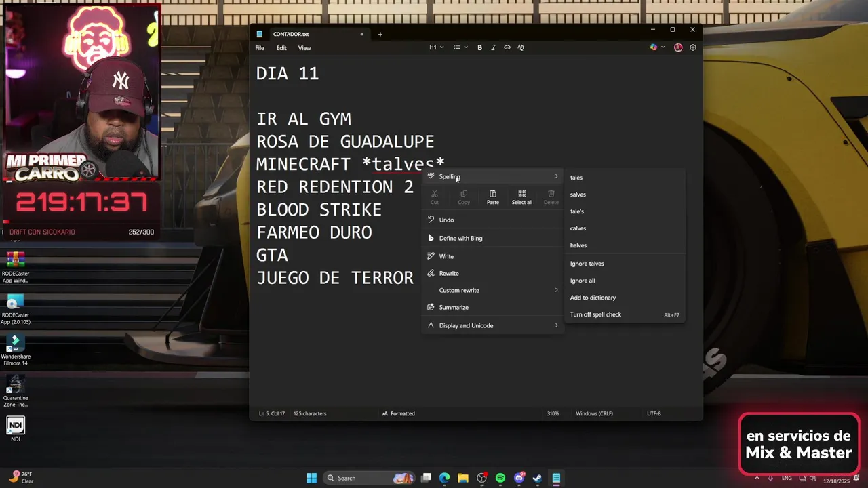Screen dimensions: 868x488
Task: Click the Ln 5, Col 17 position indicator
Action: pos(272,413)
